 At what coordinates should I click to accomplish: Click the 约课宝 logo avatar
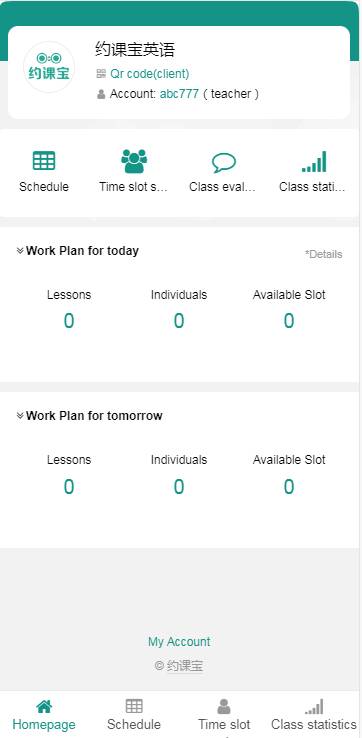(x=49, y=67)
